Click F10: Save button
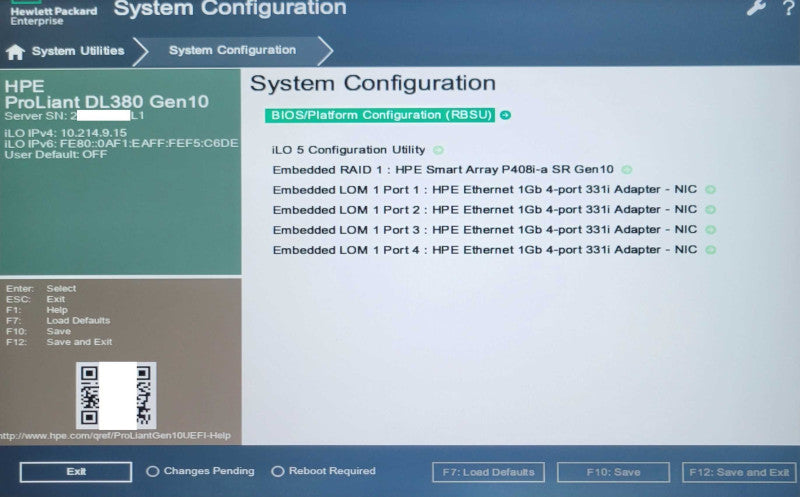Image resolution: width=800 pixels, height=497 pixels. point(613,473)
